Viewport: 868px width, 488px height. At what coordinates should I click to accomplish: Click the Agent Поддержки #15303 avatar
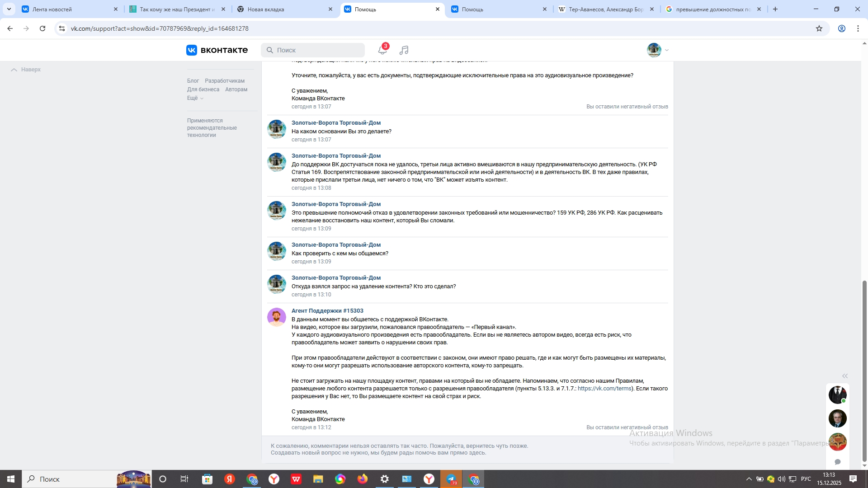coord(276,317)
